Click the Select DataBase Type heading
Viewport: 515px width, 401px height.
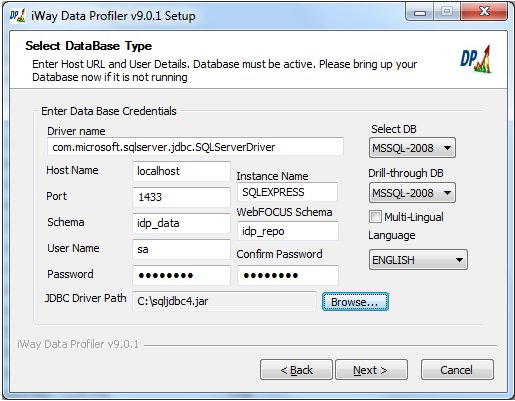tap(88, 46)
